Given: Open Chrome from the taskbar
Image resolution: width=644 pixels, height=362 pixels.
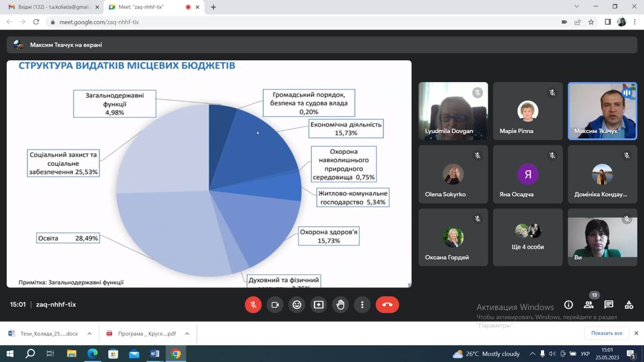Looking at the screenshot, I should 176,354.
